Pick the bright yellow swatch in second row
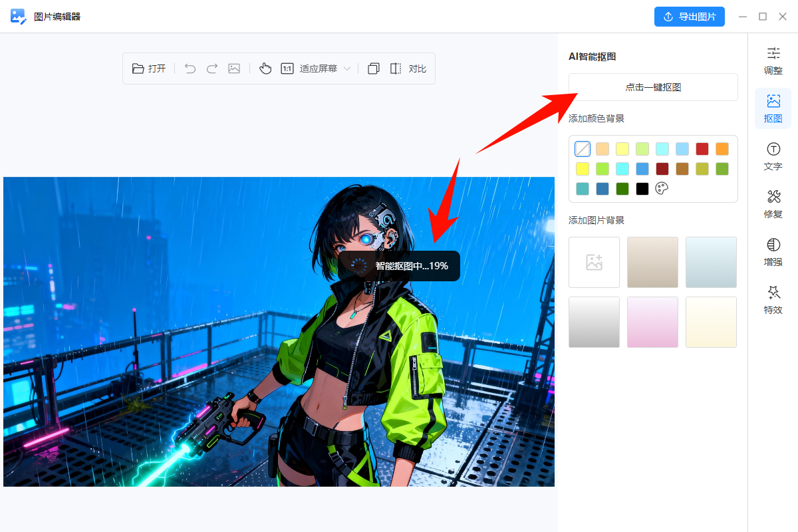 pyautogui.click(x=583, y=169)
